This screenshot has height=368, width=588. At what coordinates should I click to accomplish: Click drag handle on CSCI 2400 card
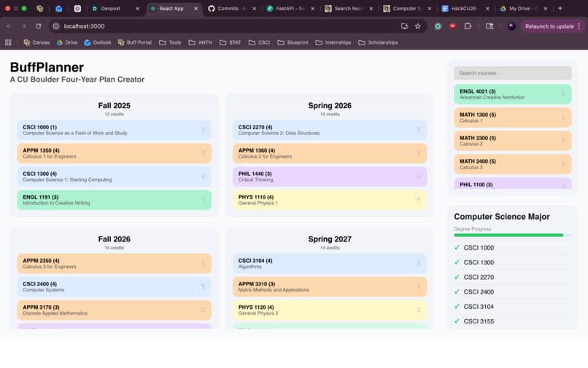[x=204, y=287]
